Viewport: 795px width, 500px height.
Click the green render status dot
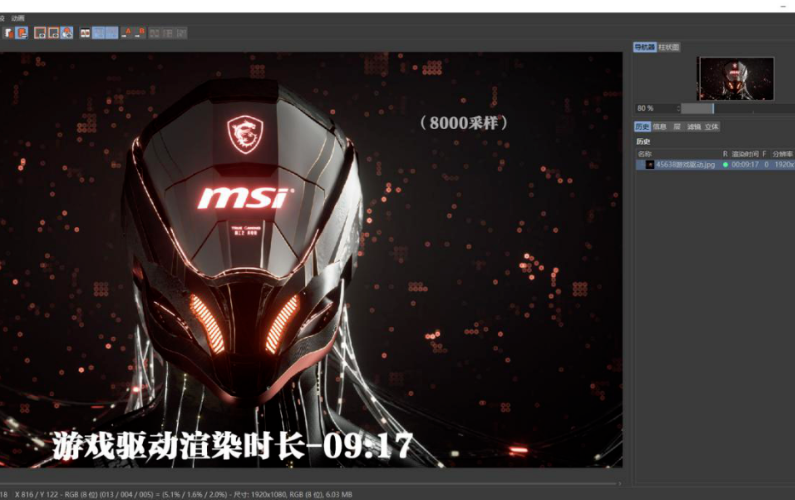point(726,165)
